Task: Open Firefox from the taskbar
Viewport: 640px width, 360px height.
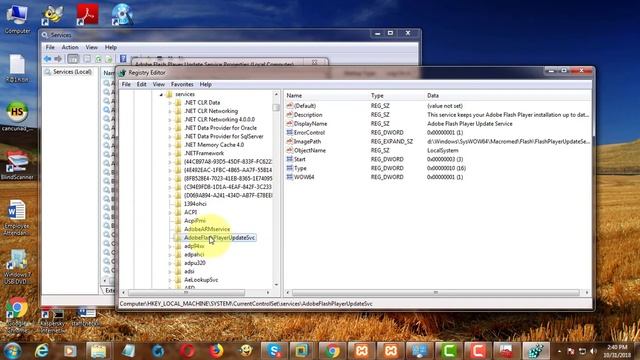Action: coord(216,351)
